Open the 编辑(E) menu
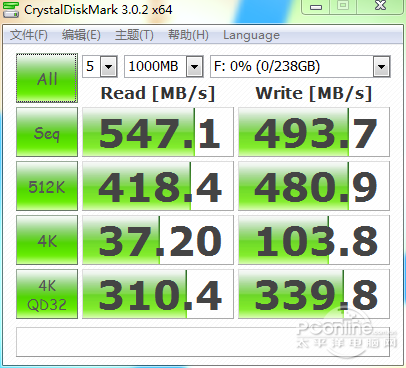Image resolution: width=406 pixels, height=368 pixels. click(x=81, y=35)
